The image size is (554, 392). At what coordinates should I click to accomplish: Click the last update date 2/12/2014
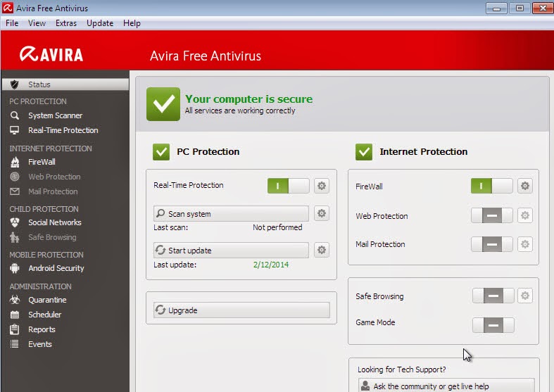pyautogui.click(x=271, y=265)
